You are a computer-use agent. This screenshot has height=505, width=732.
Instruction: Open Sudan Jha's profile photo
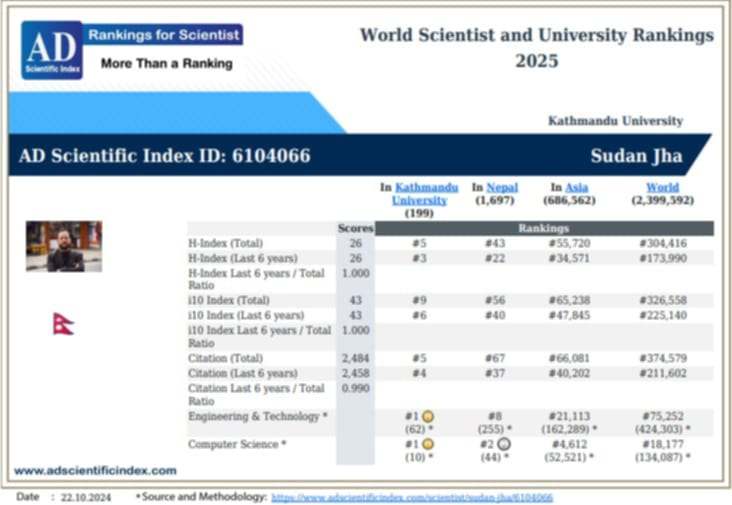coord(64,246)
